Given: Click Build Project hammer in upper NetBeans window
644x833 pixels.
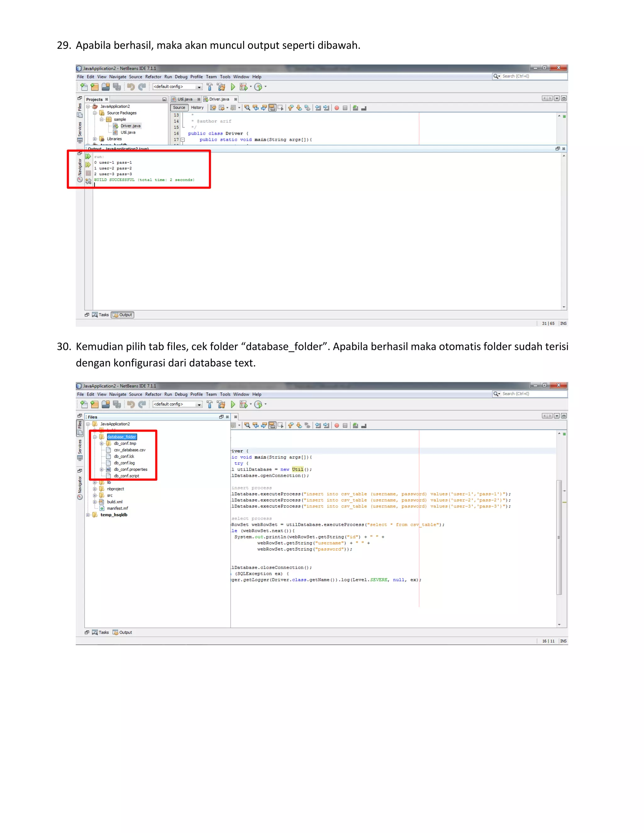Looking at the screenshot, I should click(x=209, y=87).
